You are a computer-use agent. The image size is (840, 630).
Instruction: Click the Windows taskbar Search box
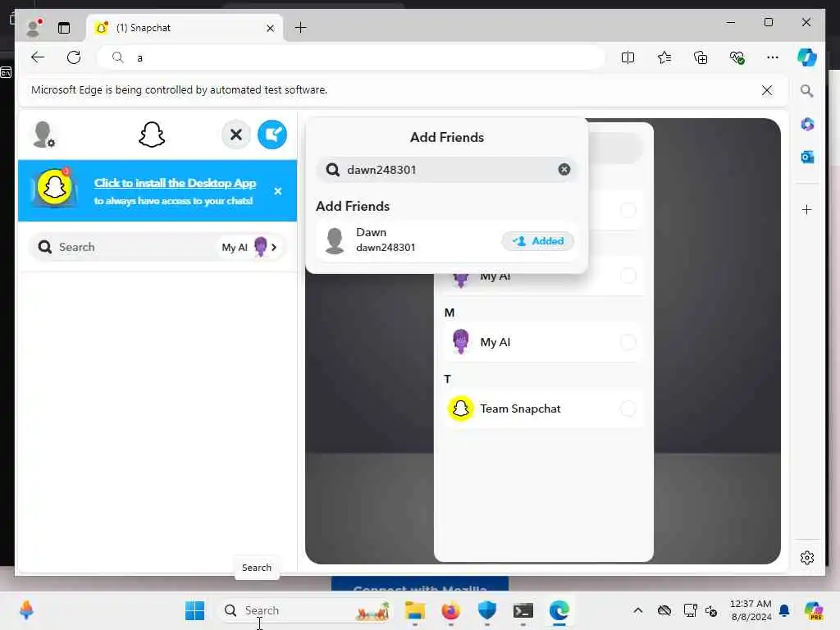pos(304,610)
